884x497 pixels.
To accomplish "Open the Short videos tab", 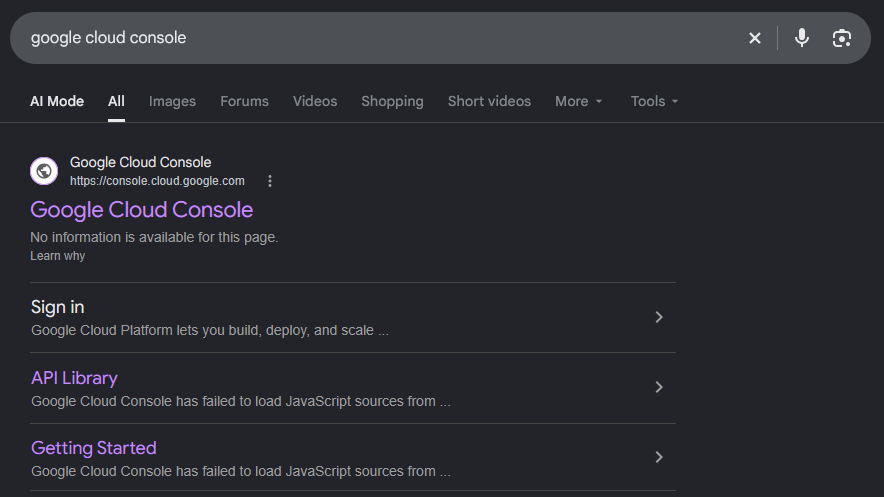I will tap(489, 101).
